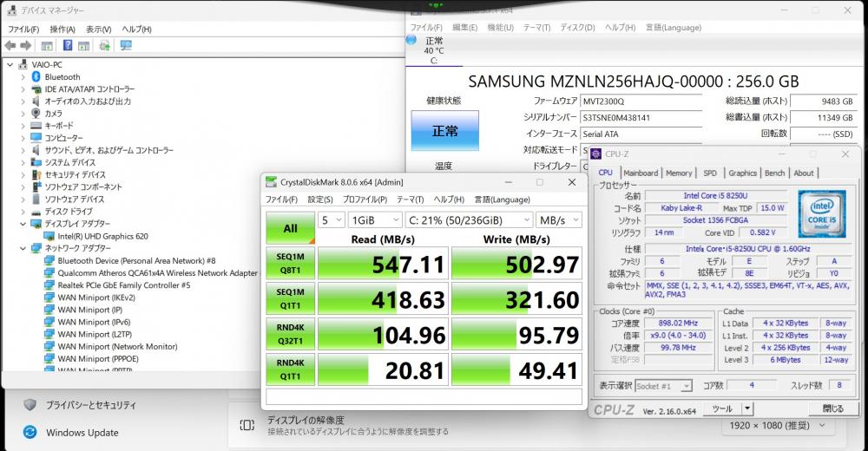
Task: Click the camera category icon in device tree
Action: pyautogui.click(x=36, y=113)
